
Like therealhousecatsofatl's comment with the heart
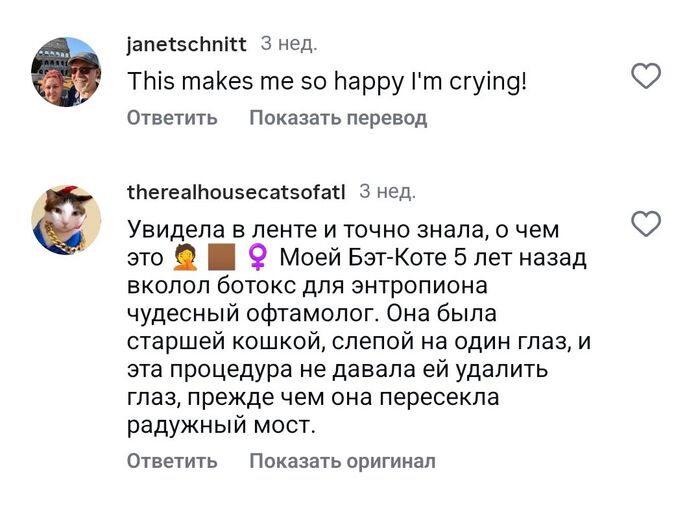tap(648, 224)
